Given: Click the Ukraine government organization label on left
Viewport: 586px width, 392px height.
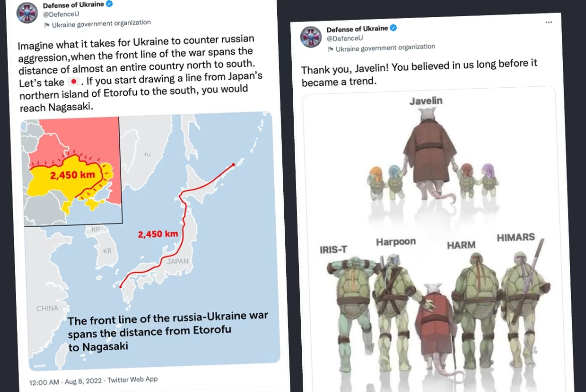Looking at the screenshot, I should 101,24.
